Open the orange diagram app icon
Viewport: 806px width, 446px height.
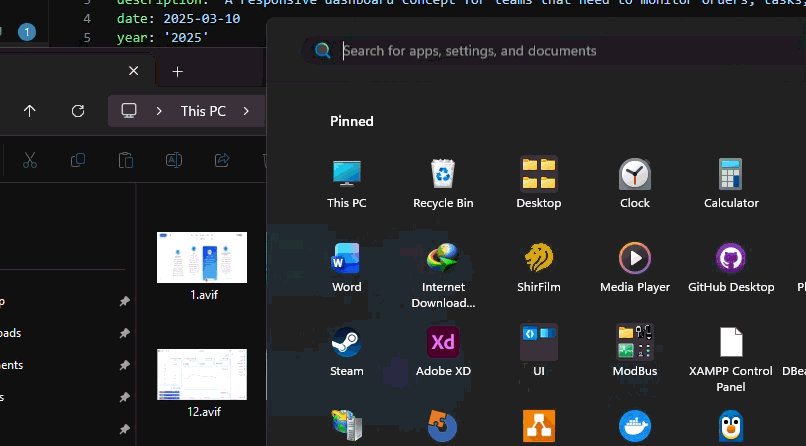(x=539, y=426)
